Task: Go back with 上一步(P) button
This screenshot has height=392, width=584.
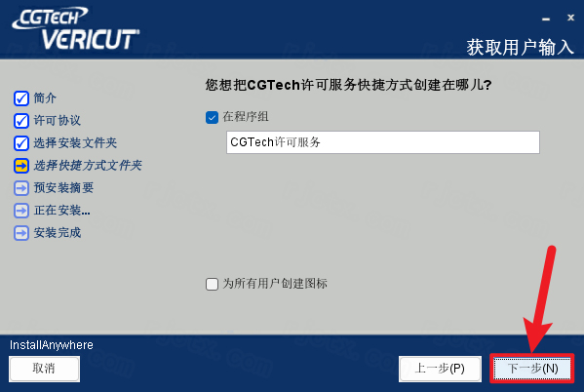Action: click(440, 369)
